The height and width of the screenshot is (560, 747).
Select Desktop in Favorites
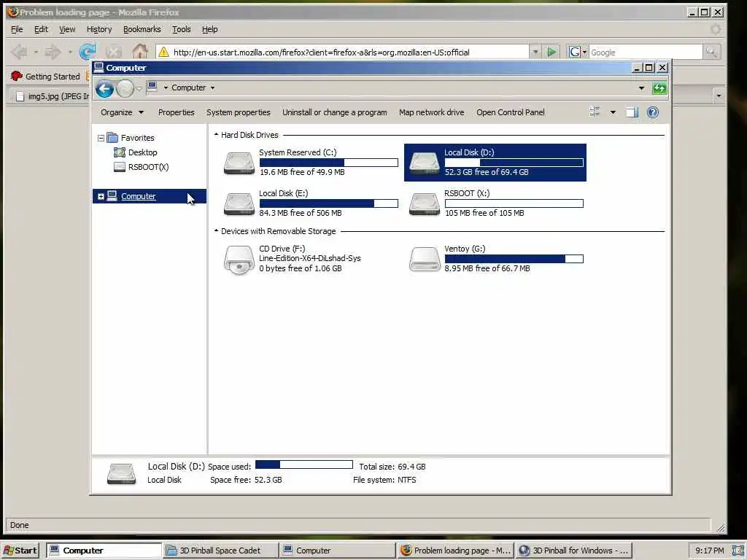[x=142, y=152]
